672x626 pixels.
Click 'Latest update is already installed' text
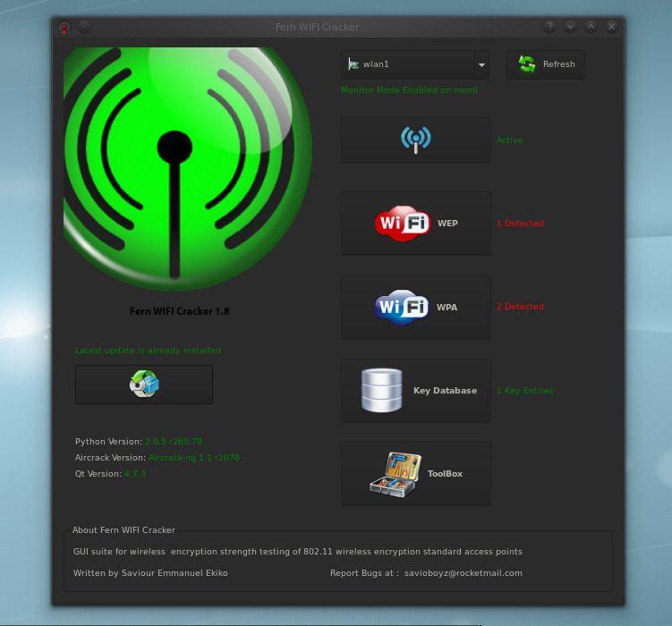[x=148, y=351]
